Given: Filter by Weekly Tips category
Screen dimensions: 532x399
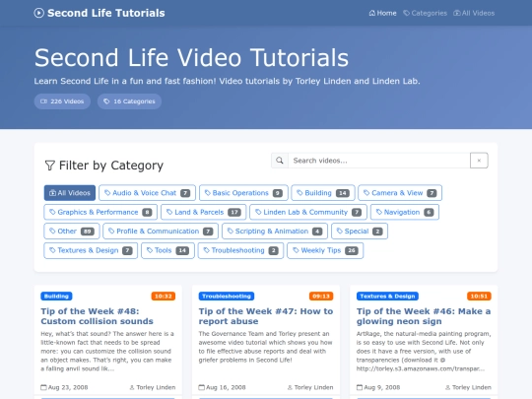Looking at the screenshot, I should click(325, 250).
